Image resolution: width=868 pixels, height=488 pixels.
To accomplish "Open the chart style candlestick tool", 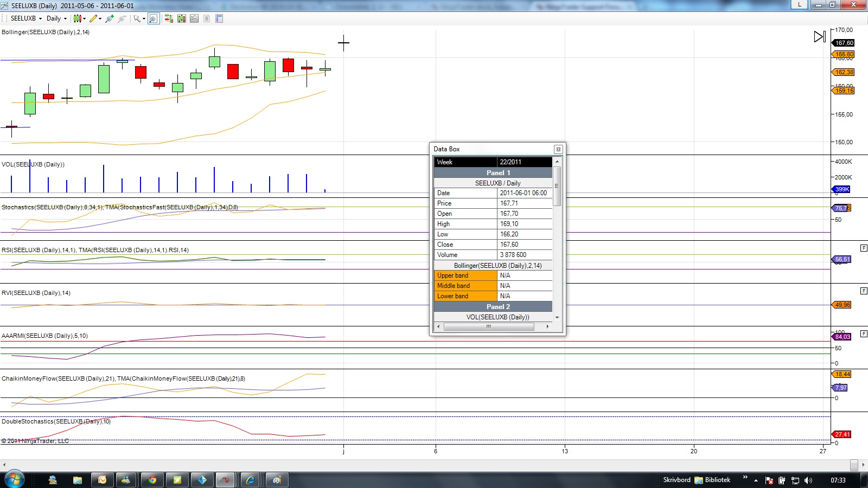I will click(x=78, y=18).
